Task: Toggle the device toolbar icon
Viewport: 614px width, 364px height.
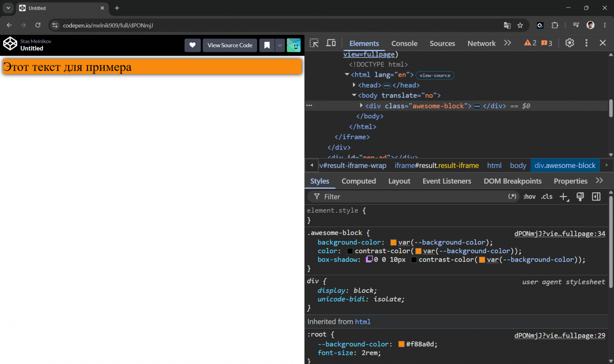Action: (331, 43)
